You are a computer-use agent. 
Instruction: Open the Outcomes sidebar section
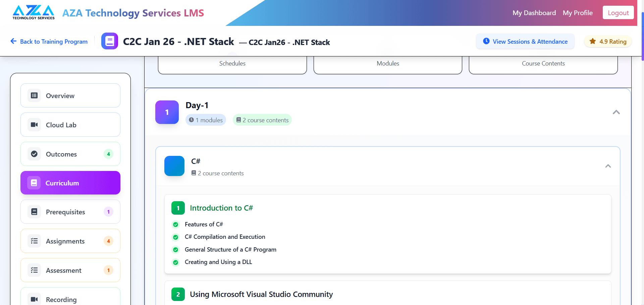click(70, 154)
